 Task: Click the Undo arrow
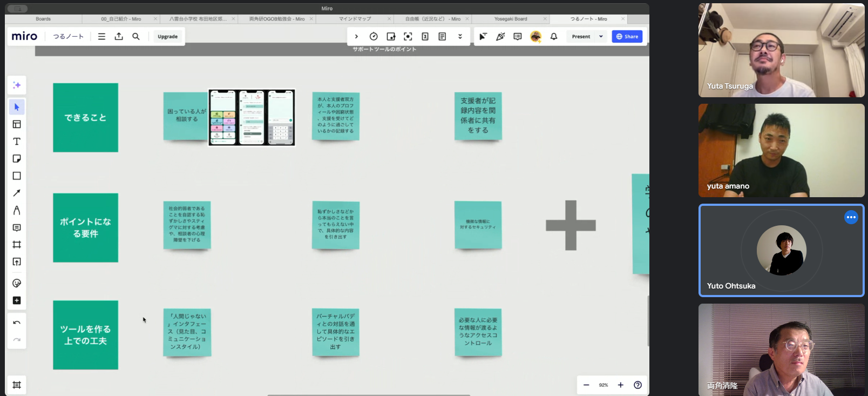tap(17, 323)
